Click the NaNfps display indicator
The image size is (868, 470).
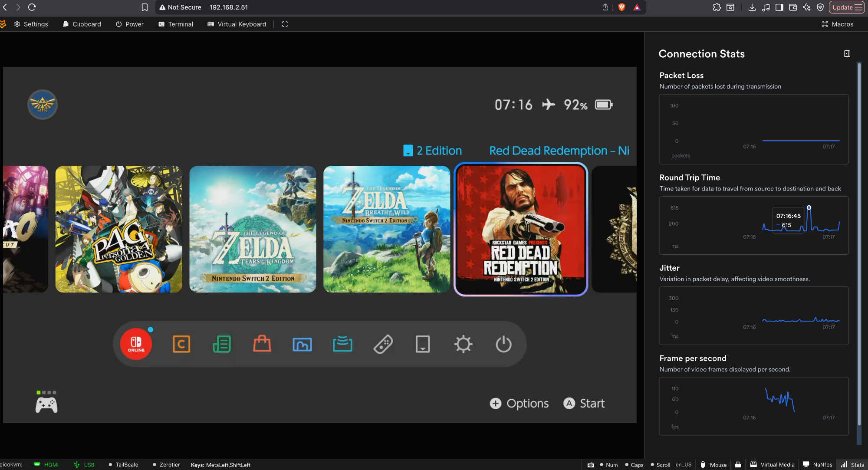coord(818,464)
